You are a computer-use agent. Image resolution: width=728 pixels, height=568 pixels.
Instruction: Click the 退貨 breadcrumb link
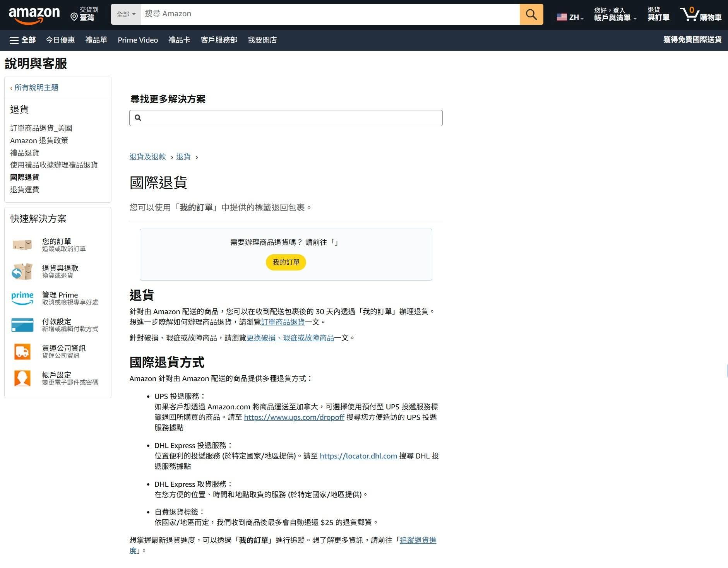pos(183,157)
